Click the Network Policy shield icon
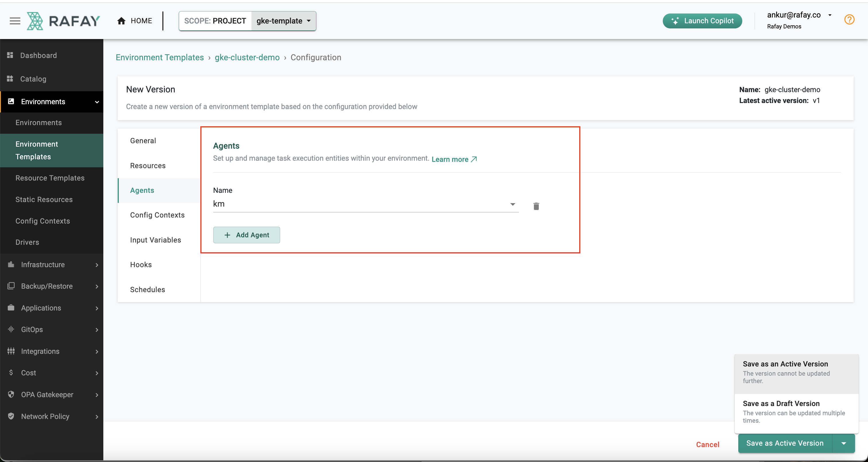The image size is (868, 462). pos(11,416)
